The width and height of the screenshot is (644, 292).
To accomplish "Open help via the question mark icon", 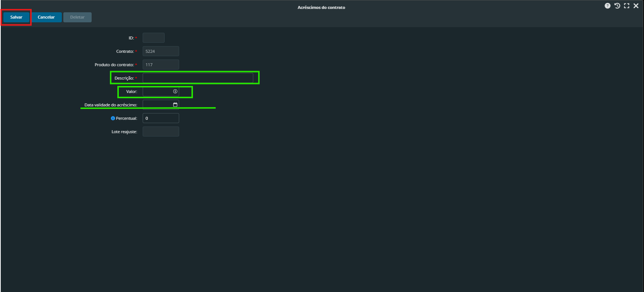I will [x=607, y=6].
